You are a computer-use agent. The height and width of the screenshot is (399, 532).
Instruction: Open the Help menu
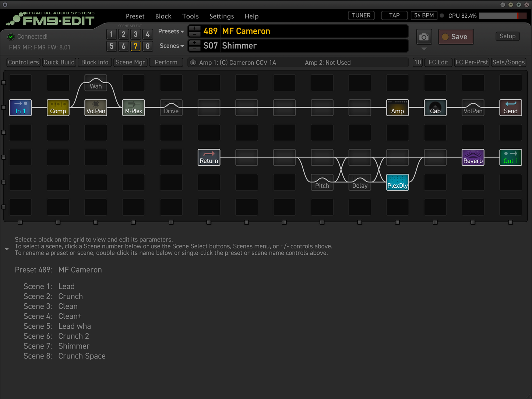point(251,16)
